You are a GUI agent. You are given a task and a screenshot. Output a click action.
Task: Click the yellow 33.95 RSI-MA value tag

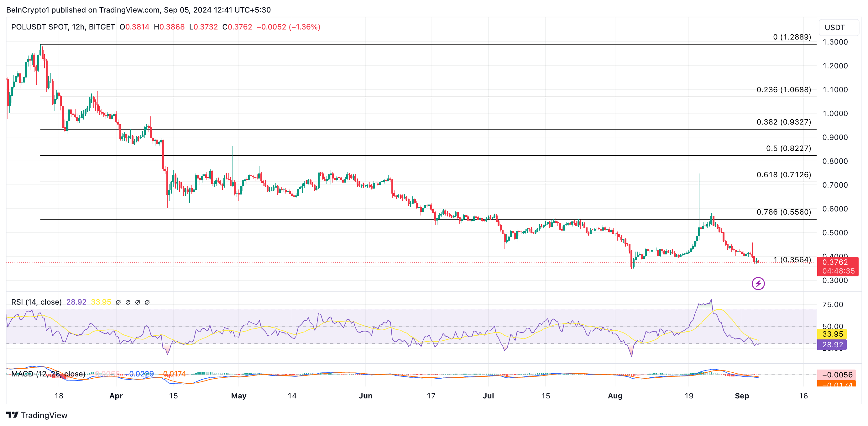coord(832,334)
